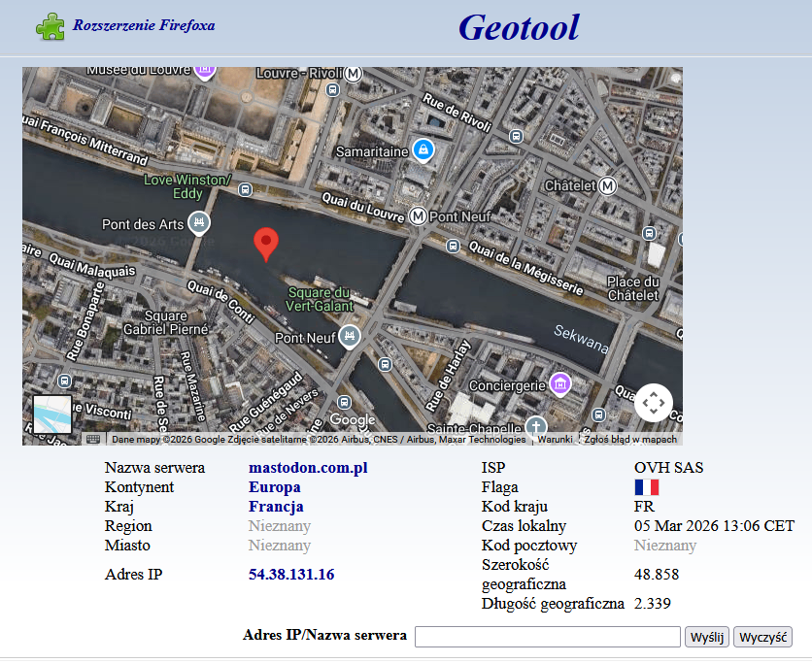
Task: Focus the Adres IP/Nazwa serwera input field
Action: click(x=547, y=637)
